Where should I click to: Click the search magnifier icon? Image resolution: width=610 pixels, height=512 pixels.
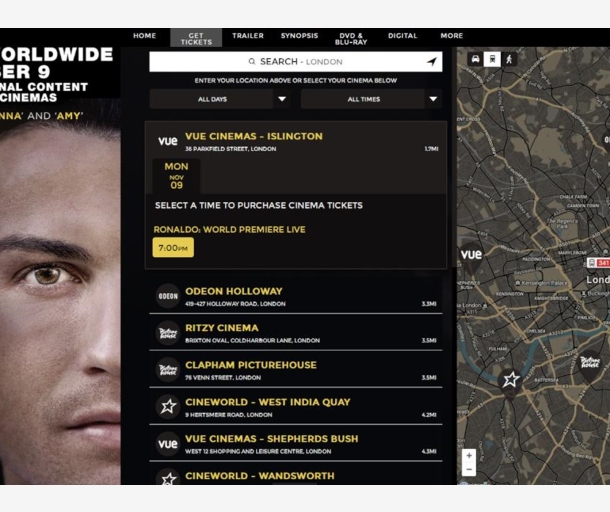252,61
